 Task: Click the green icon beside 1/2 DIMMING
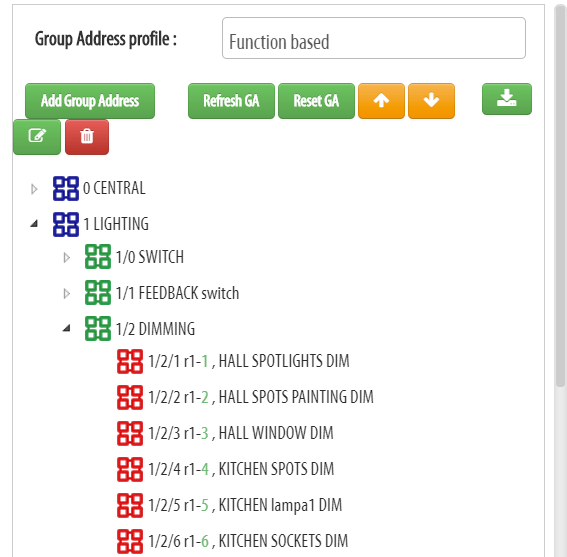[98, 328]
